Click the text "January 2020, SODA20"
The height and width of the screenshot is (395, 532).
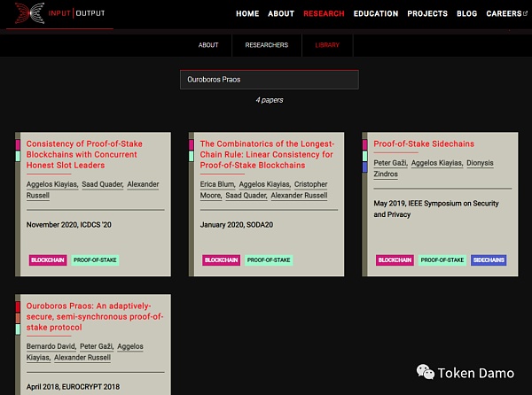(x=237, y=225)
